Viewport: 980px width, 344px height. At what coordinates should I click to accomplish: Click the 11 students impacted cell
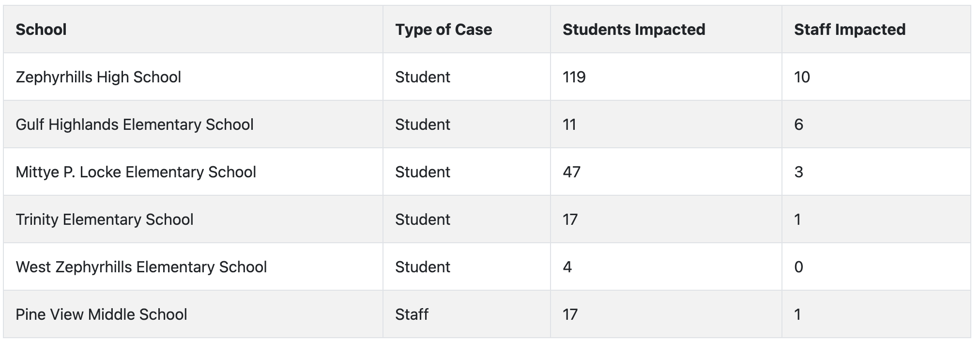(569, 125)
